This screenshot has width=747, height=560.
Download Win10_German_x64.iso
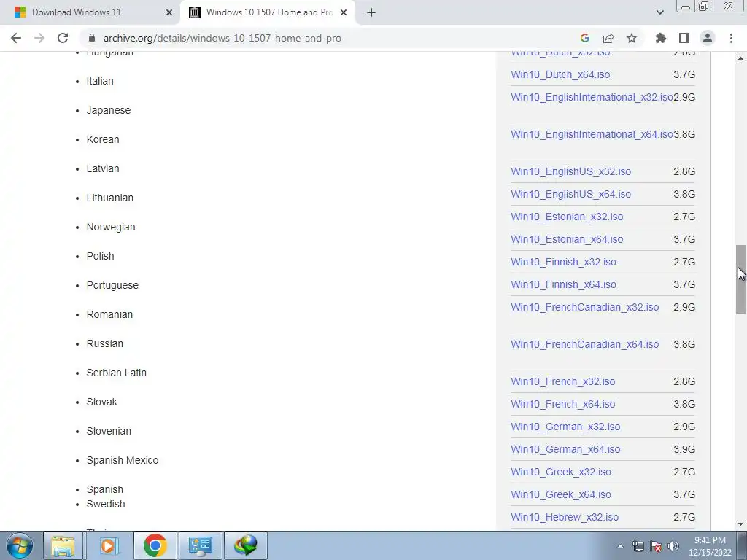coord(565,449)
